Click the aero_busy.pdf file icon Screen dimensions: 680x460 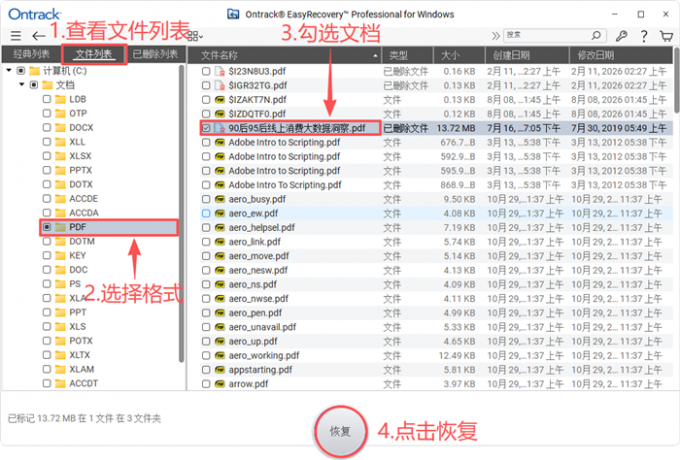coord(220,199)
